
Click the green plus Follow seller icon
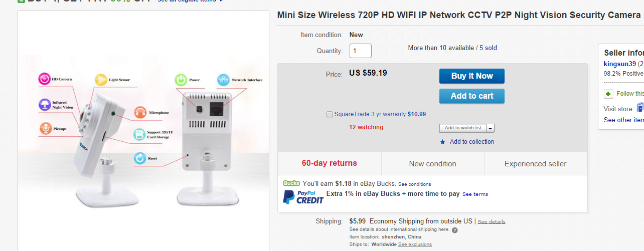click(608, 94)
